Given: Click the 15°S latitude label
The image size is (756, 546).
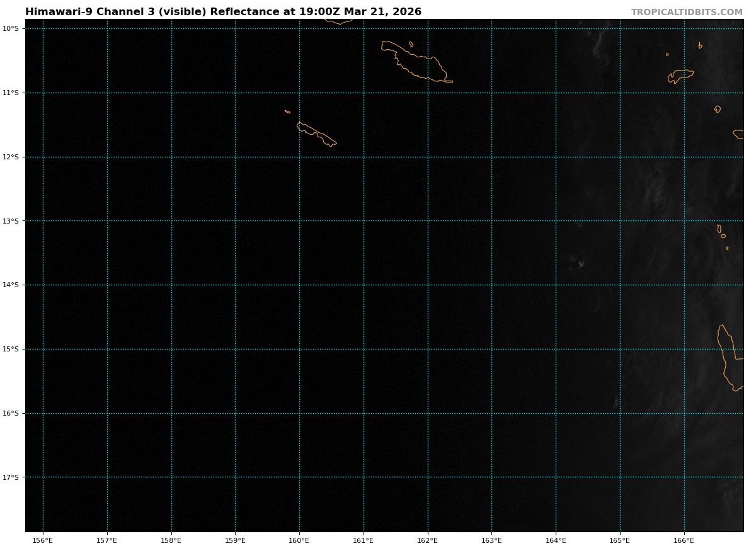Looking at the screenshot, I should (x=11, y=349).
